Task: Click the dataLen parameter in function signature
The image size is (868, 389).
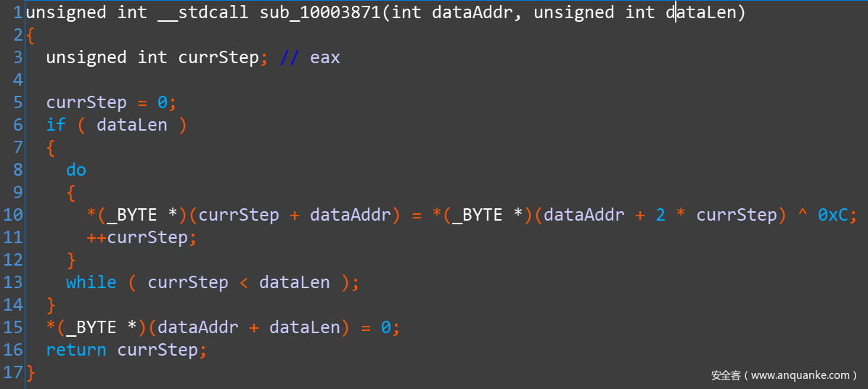Action: click(x=701, y=13)
